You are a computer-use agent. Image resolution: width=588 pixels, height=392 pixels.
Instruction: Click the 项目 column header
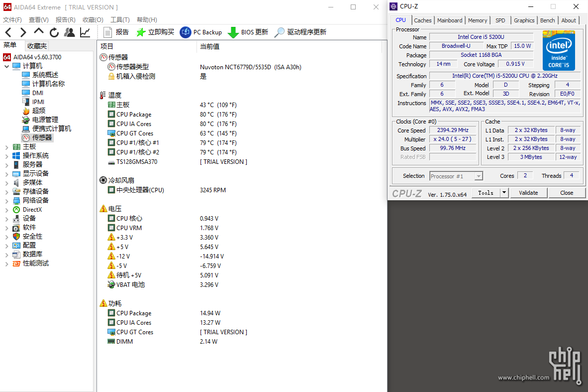(146, 46)
